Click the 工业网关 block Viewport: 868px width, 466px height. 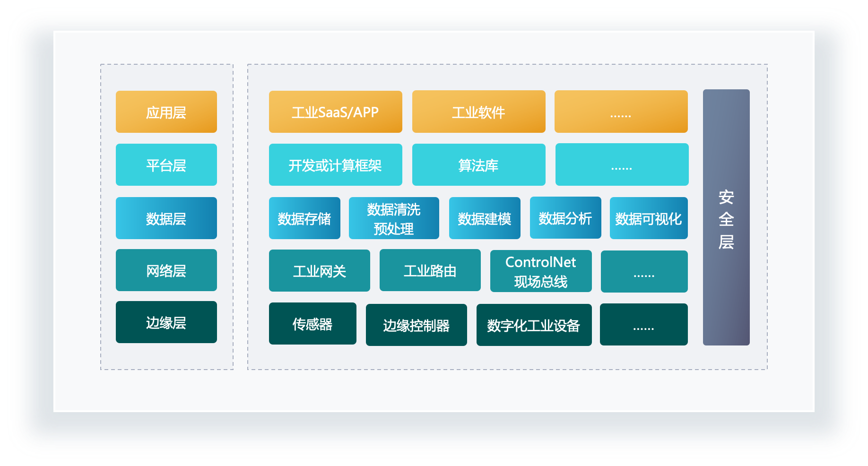(319, 271)
